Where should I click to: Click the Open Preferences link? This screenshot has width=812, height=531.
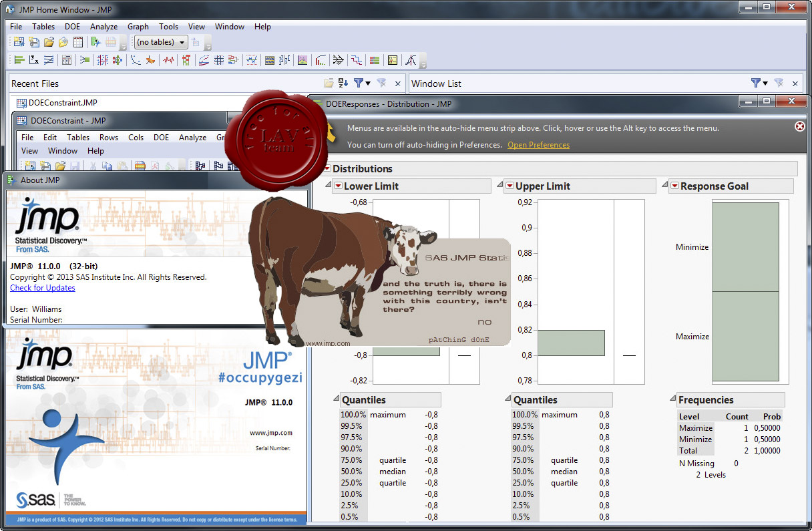point(538,145)
